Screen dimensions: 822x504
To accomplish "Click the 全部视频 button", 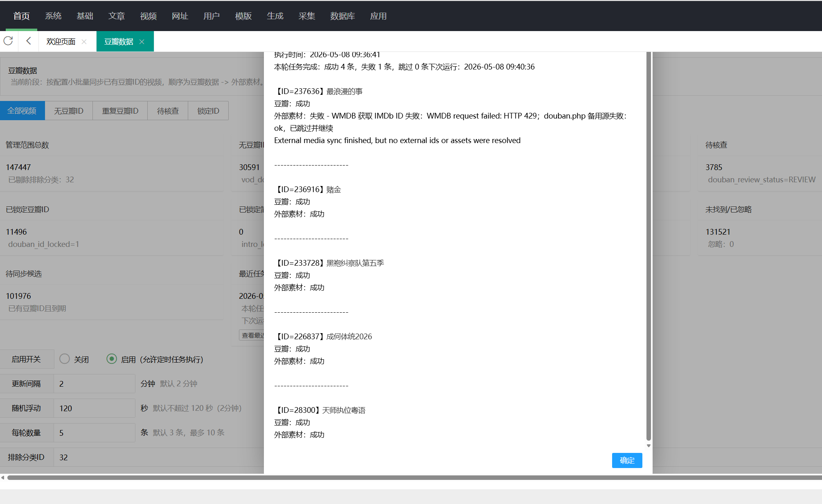I will [22, 111].
